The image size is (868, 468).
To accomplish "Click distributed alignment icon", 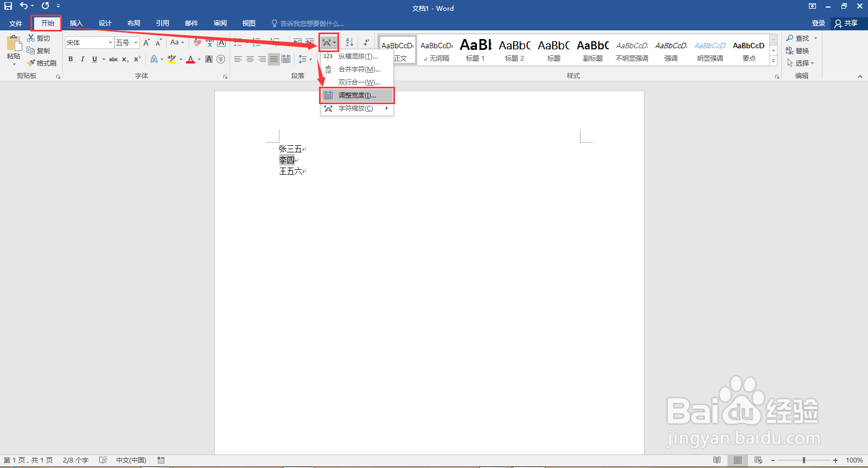I will click(x=286, y=59).
